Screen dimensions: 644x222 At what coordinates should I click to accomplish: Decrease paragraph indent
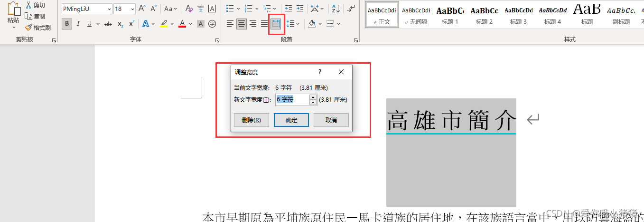pos(289,9)
